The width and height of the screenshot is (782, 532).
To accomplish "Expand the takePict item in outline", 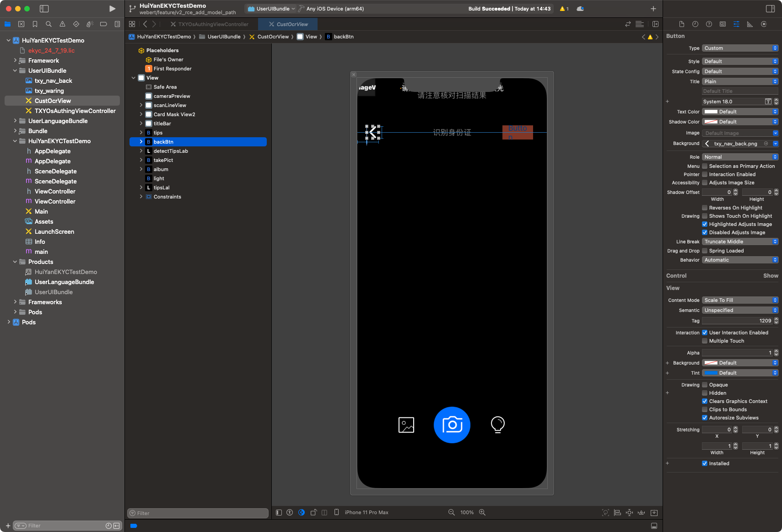I will [x=141, y=160].
